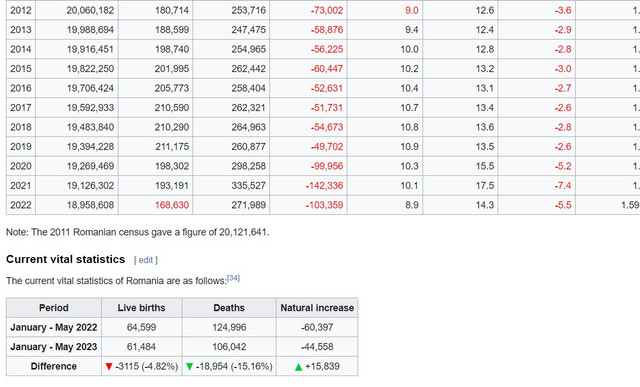The width and height of the screenshot is (640, 387).
Task: Select population value 19,822,250
Action: tap(90, 69)
